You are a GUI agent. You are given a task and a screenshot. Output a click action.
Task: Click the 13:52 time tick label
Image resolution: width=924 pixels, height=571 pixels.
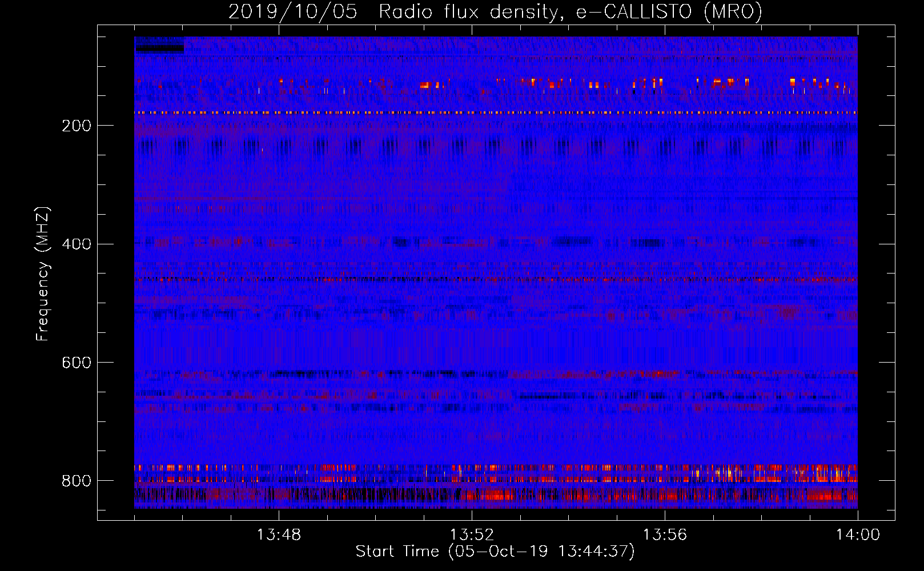[472, 535]
